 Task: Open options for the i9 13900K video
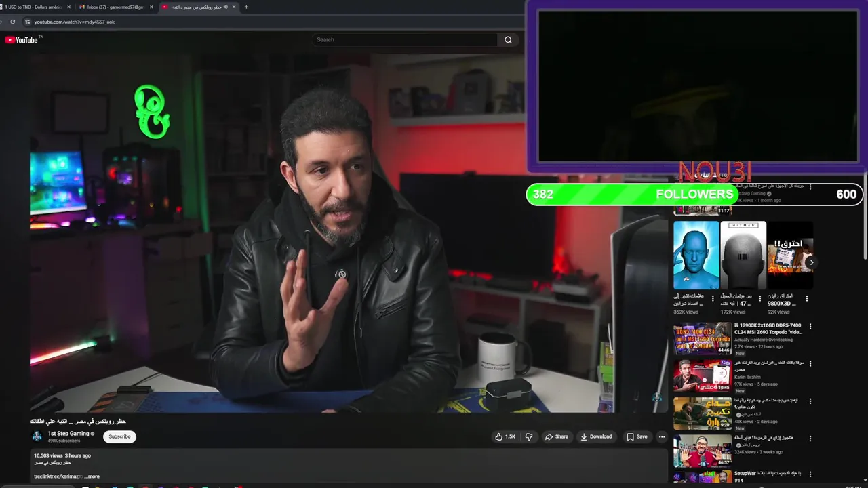810,326
